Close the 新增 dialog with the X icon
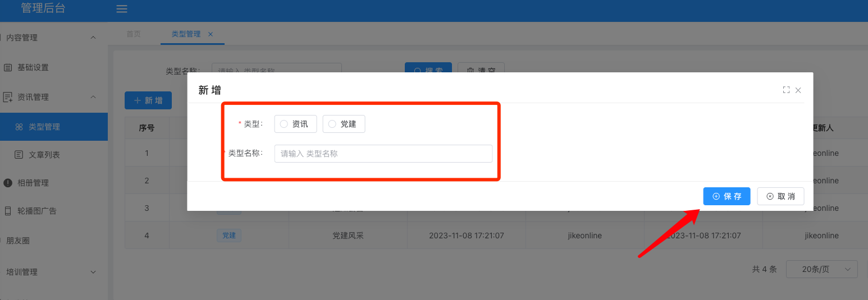Viewport: 868px width, 300px height. (798, 90)
